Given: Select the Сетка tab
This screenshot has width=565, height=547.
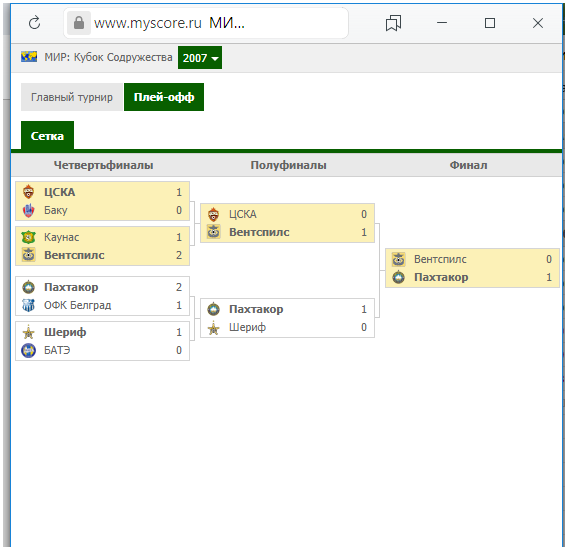Looking at the screenshot, I should (x=47, y=136).
